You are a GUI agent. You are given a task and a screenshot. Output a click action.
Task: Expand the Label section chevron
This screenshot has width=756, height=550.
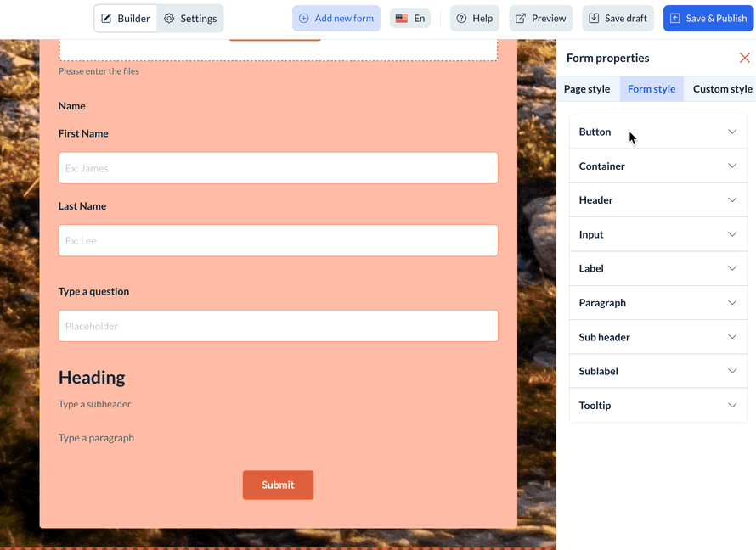point(732,268)
